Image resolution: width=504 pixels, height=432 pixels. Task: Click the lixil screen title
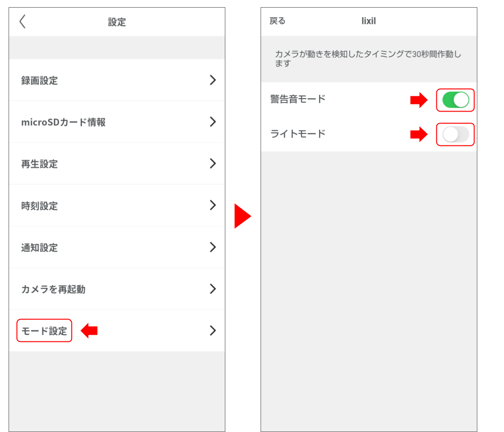(x=369, y=21)
